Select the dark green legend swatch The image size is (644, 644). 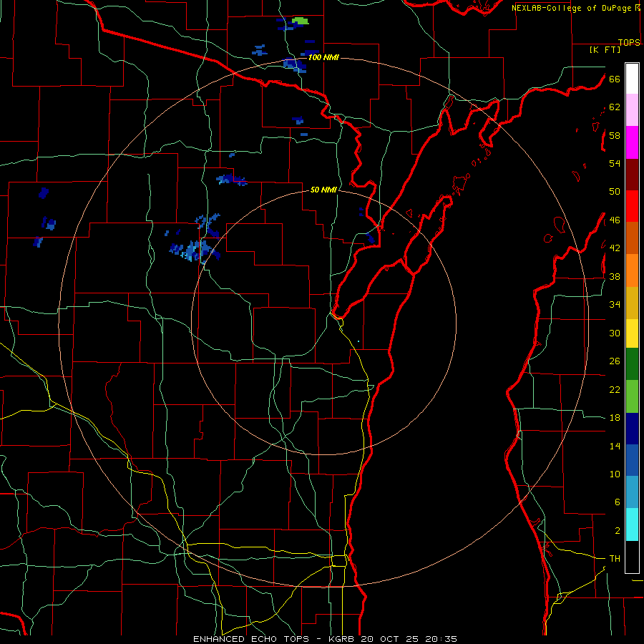pyautogui.click(x=632, y=364)
